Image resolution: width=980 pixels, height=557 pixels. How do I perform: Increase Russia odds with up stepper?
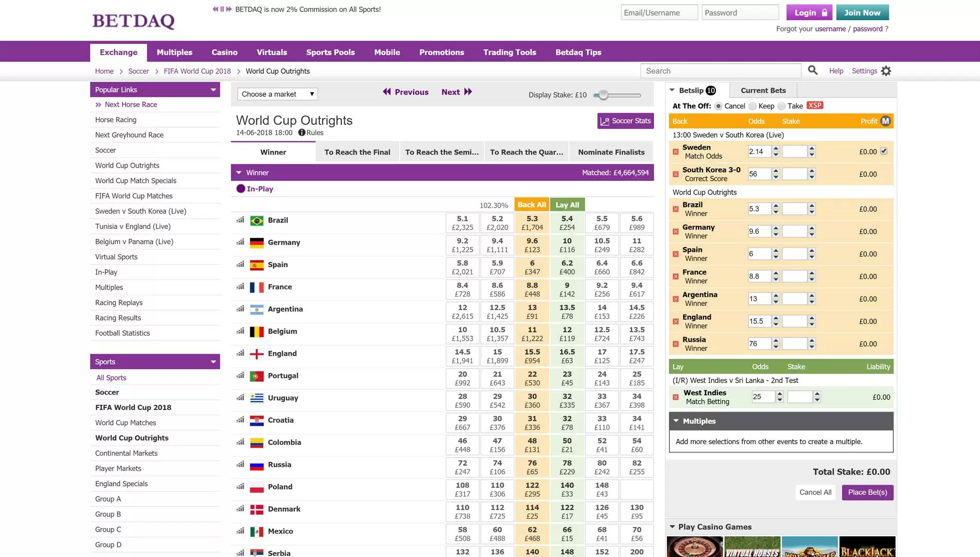(775, 340)
